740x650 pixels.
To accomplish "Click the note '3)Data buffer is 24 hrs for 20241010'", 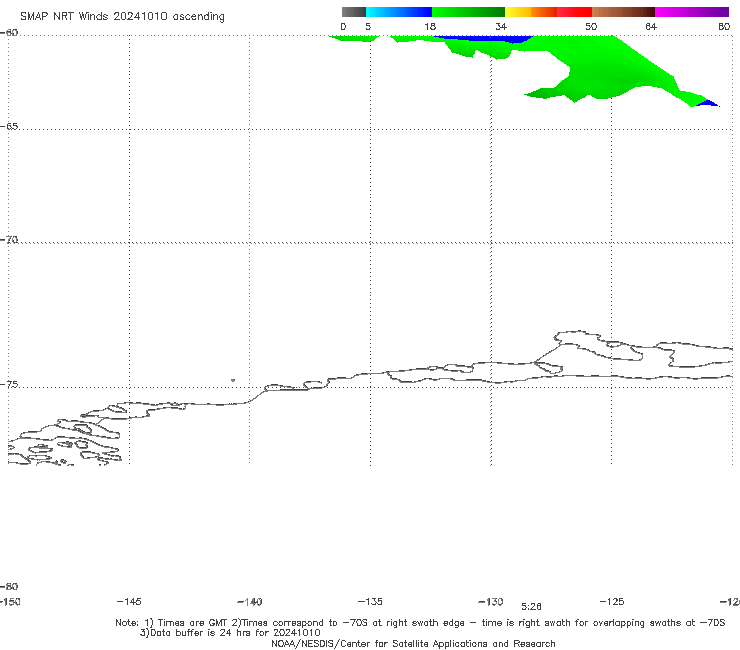I will tap(230, 633).
